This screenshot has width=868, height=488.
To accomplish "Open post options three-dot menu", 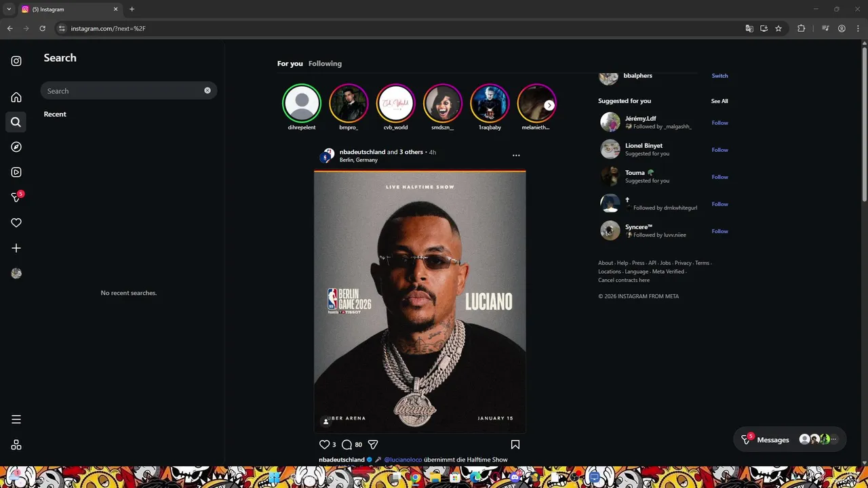I will tap(516, 155).
